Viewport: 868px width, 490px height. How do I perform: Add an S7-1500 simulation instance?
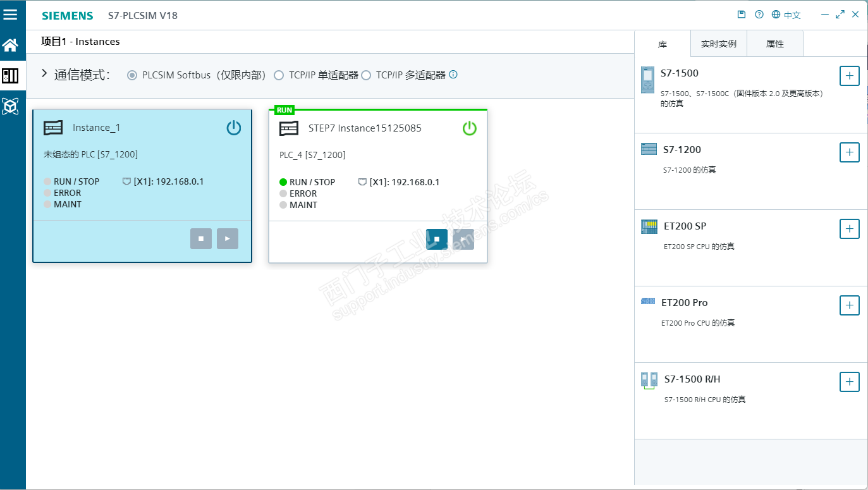(850, 76)
